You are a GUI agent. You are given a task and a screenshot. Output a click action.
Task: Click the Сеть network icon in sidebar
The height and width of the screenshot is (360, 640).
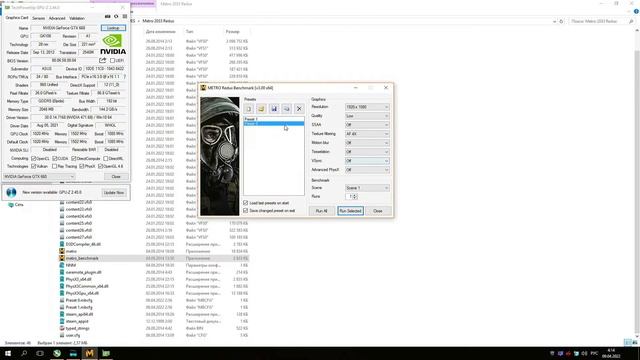(11, 205)
